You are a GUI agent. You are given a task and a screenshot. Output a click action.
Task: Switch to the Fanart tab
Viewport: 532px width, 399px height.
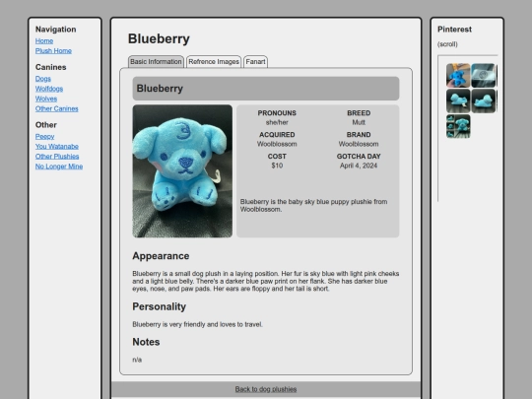255,62
